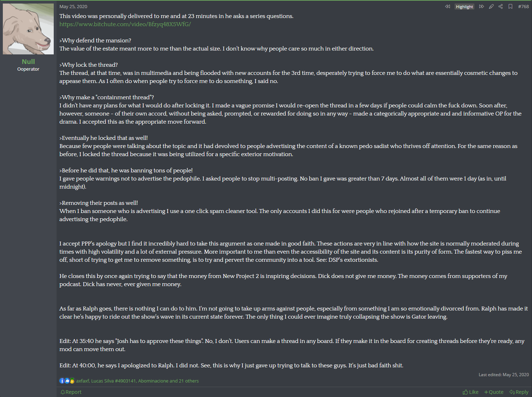This screenshot has height=397, width=532.
Task: Open the bitchute video link
Action: pos(125,24)
